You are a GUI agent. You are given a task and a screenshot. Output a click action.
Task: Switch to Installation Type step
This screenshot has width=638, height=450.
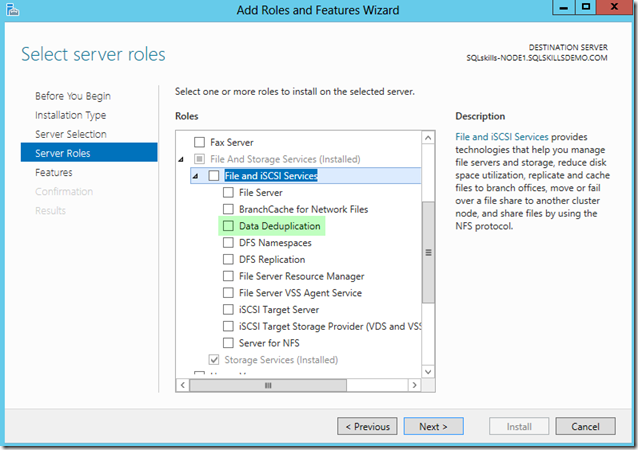pos(70,115)
